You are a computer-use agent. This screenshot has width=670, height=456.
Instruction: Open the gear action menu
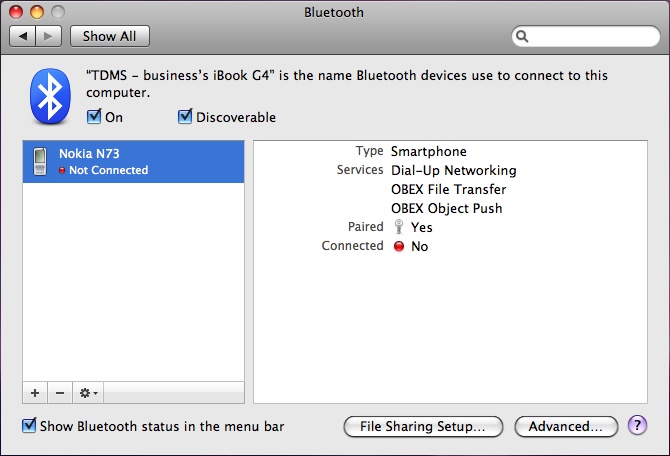88,393
